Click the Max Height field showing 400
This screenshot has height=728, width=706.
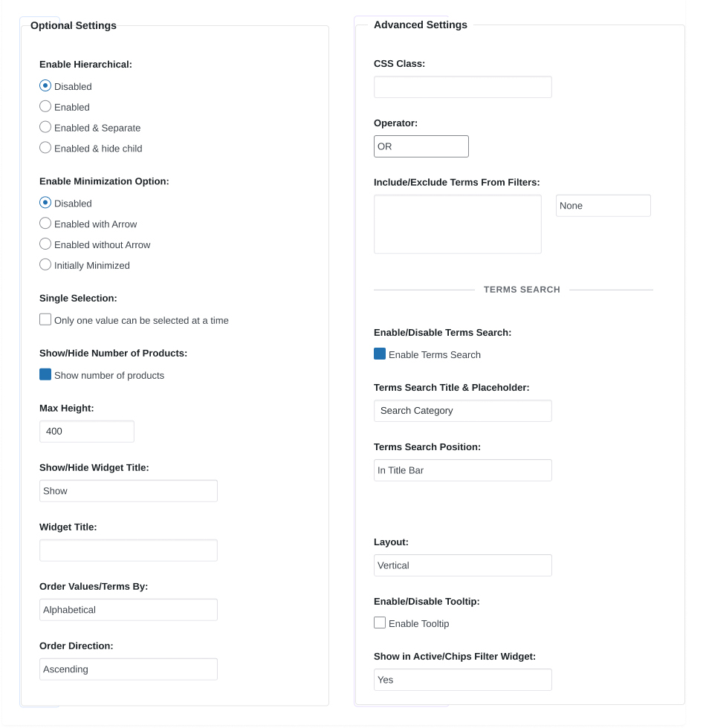coord(86,431)
